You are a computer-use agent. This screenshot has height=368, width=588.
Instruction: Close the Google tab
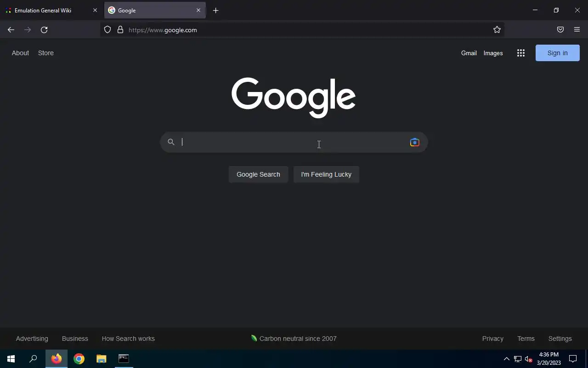tap(198, 10)
